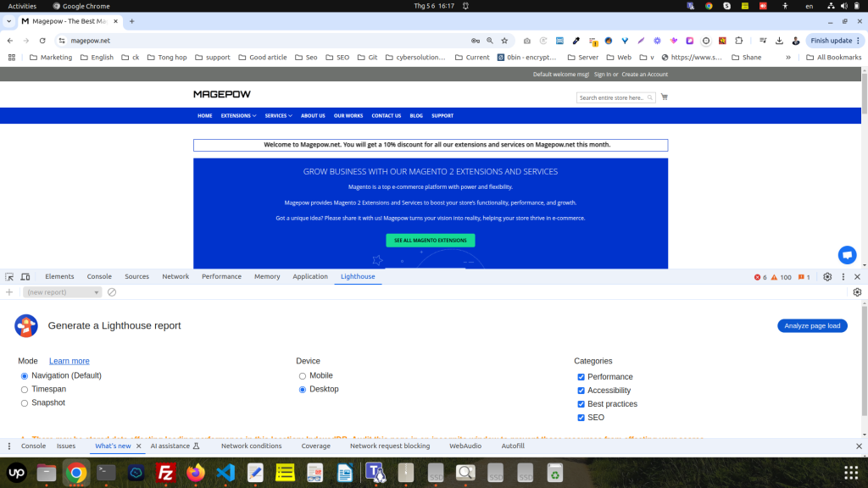868x488 pixels.
Task: Uncheck the Accessibility category checkbox
Action: pyautogui.click(x=581, y=391)
